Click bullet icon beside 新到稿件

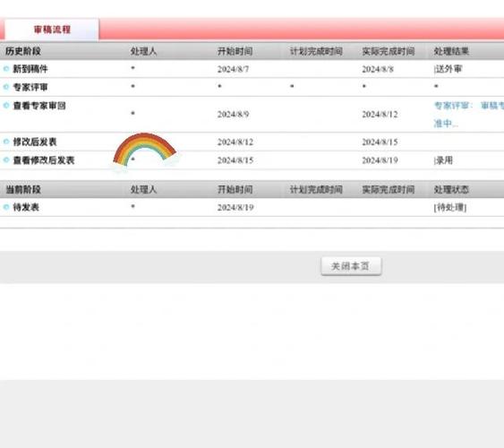pyautogui.click(x=6, y=68)
